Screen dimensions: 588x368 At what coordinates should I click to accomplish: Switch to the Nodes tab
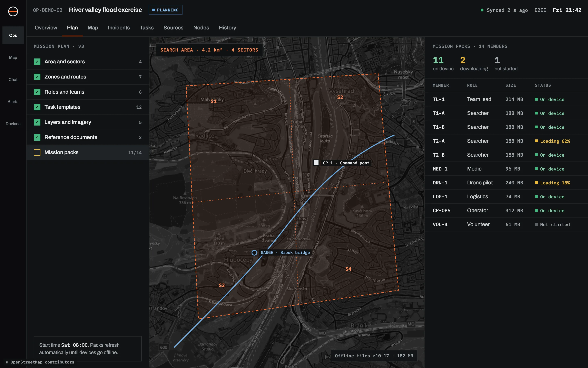pyautogui.click(x=201, y=28)
